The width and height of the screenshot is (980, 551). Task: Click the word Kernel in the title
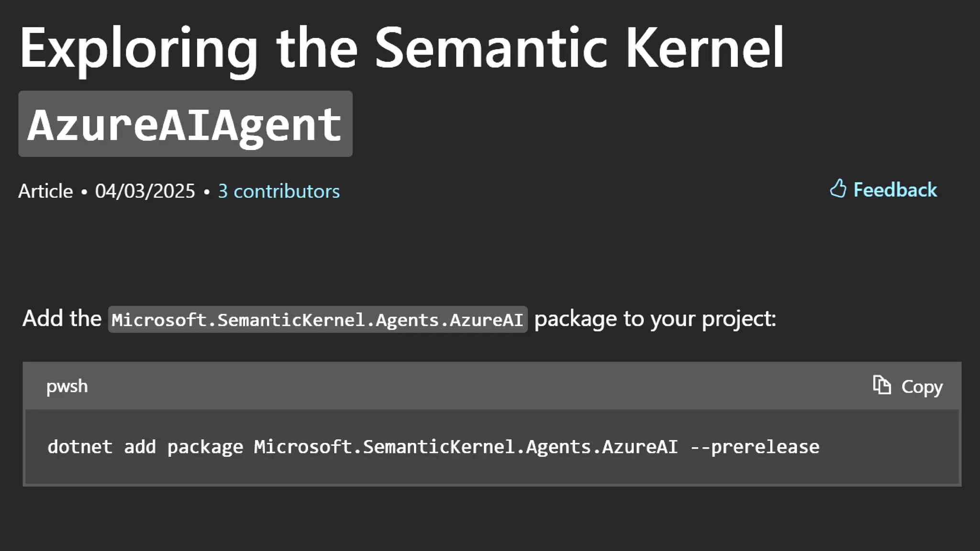pyautogui.click(x=704, y=49)
